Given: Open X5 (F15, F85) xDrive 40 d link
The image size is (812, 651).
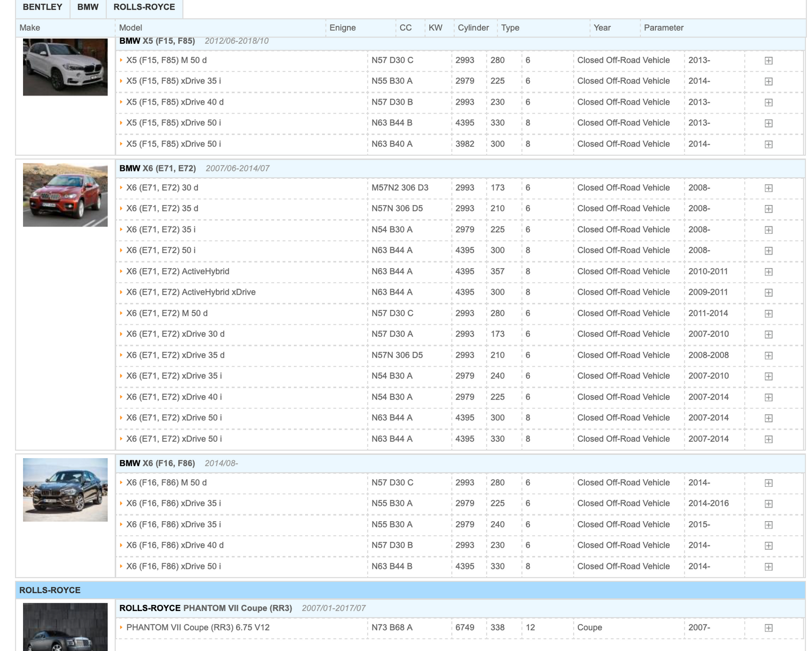Looking at the screenshot, I should click(175, 102).
